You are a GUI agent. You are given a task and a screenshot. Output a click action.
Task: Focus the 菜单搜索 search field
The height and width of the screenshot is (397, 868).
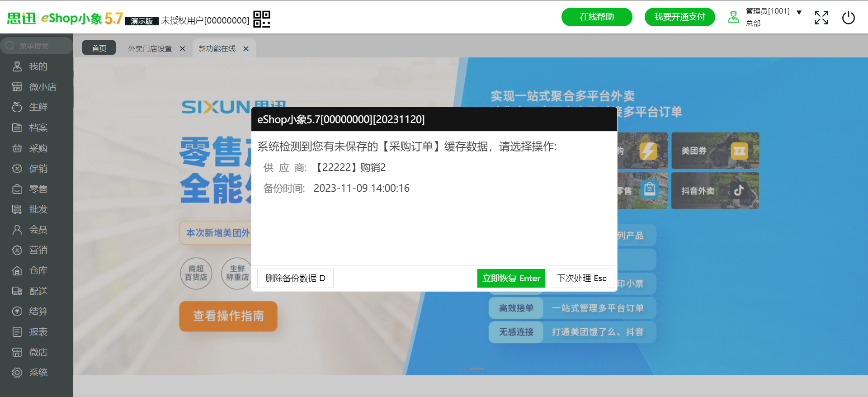tap(37, 46)
